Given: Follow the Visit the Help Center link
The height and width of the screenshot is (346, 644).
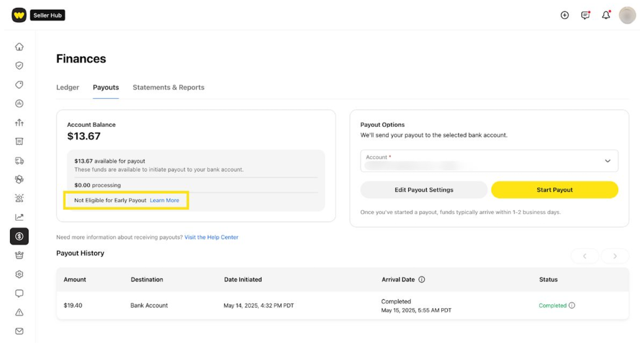Looking at the screenshot, I should pyautogui.click(x=211, y=237).
